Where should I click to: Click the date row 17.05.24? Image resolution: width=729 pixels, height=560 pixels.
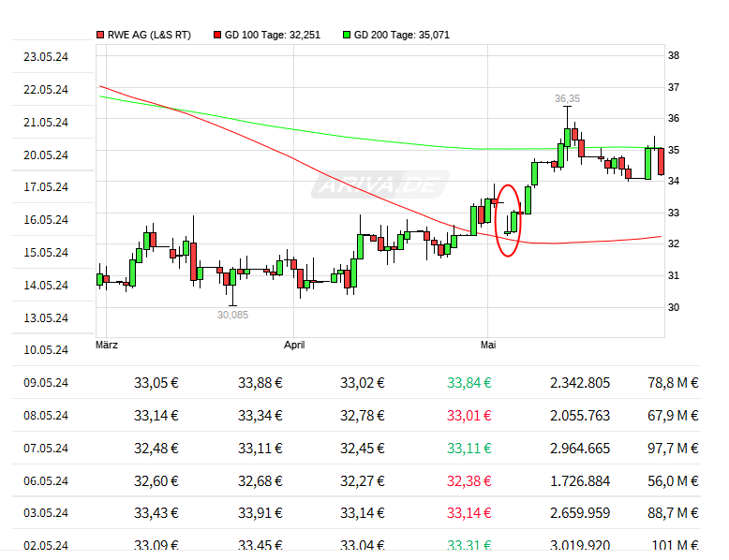(46, 186)
